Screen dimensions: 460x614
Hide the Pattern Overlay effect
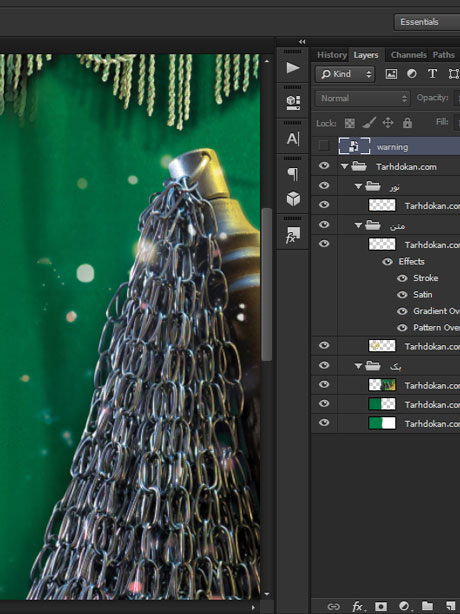tap(402, 328)
